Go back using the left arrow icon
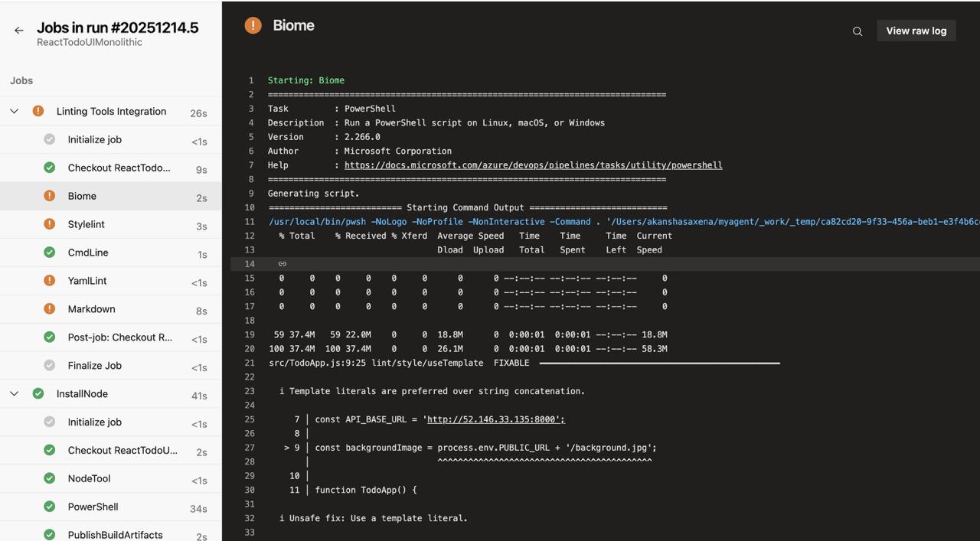Image resolution: width=980 pixels, height=541 pixels. pos(18,31)
